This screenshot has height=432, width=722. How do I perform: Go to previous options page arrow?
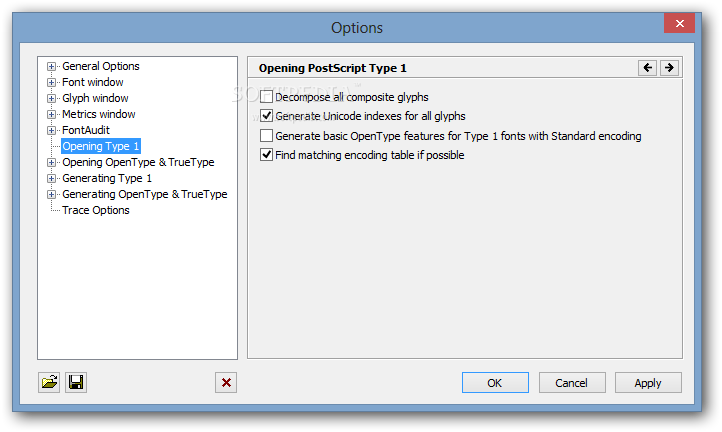click(x=647, y=68)
